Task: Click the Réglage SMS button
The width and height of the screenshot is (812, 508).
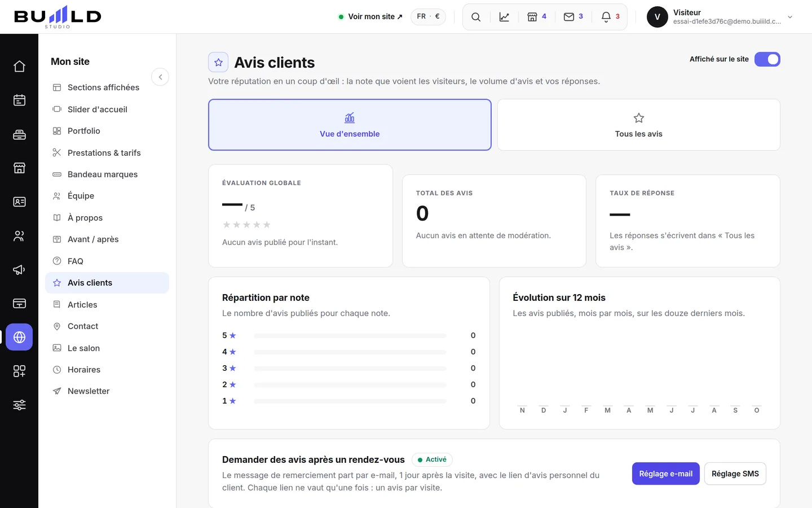Action: tap(735, 474)
